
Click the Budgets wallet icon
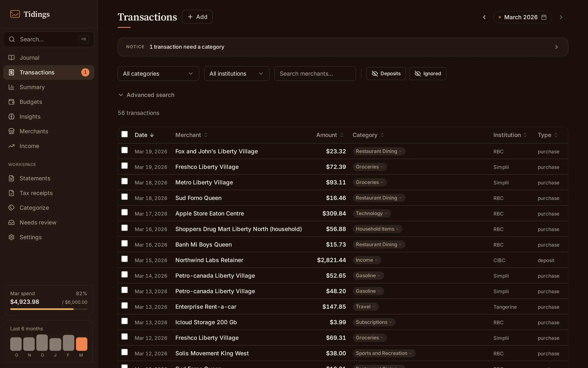(11, 102)
